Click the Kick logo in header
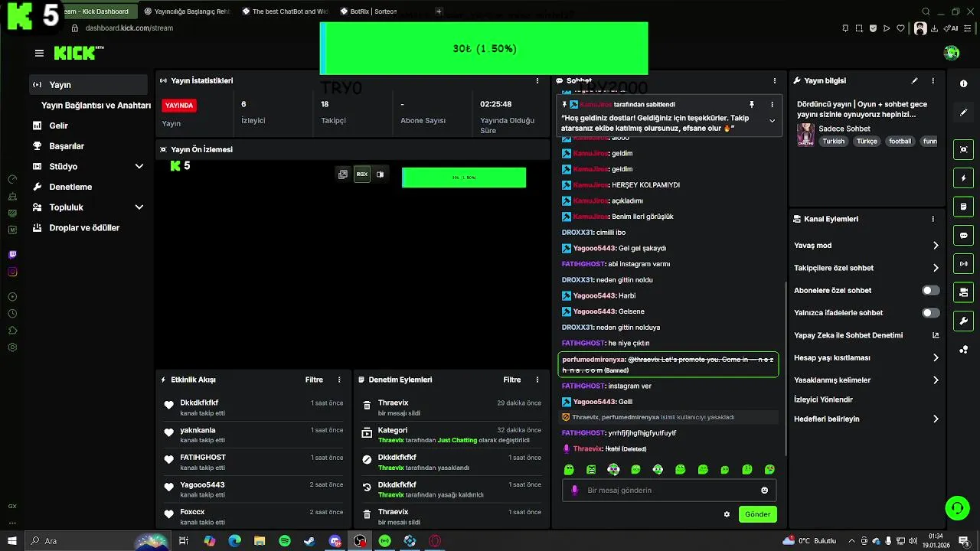 [78, 53]
